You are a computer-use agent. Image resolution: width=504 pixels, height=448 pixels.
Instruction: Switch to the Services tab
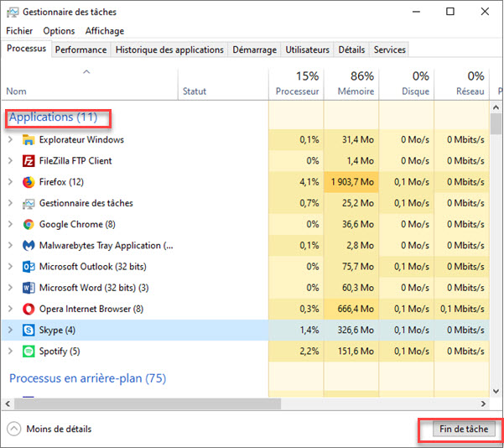[390, 49]
